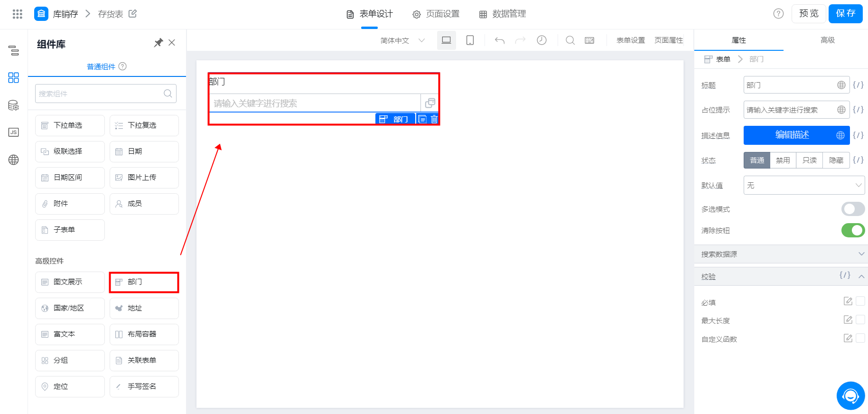Image resolution: width=868 pixels, height=414 pixels.
Task: Open 表单设置
Action: (x=631, y=40)
